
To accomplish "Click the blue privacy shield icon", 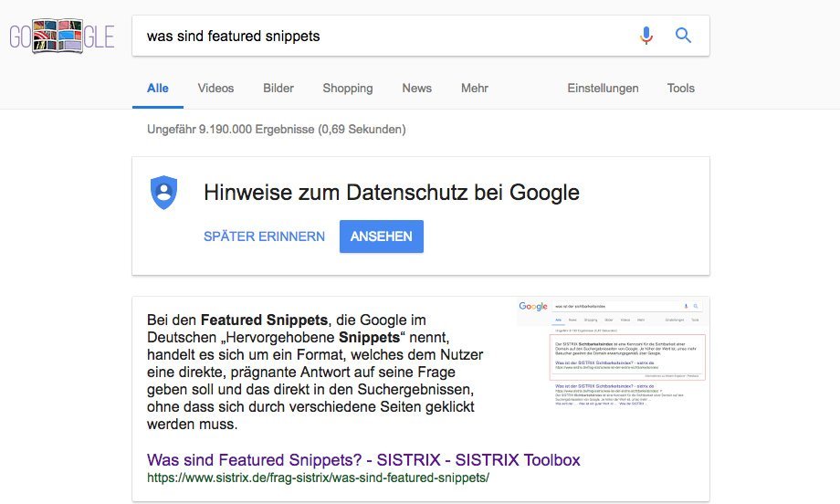I will pos(164,193).
